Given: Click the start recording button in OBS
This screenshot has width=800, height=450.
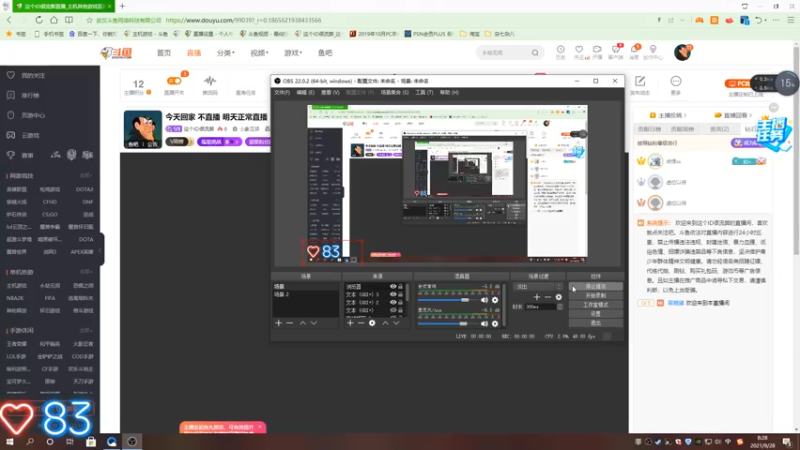Looking at the screenshot, I should [x=595, y=296].
